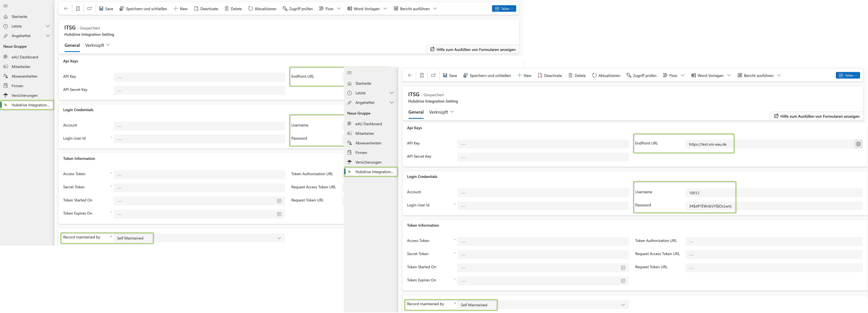Click Access Token field in the front window
Screen dimensions: 868x313
coord(543,242)
